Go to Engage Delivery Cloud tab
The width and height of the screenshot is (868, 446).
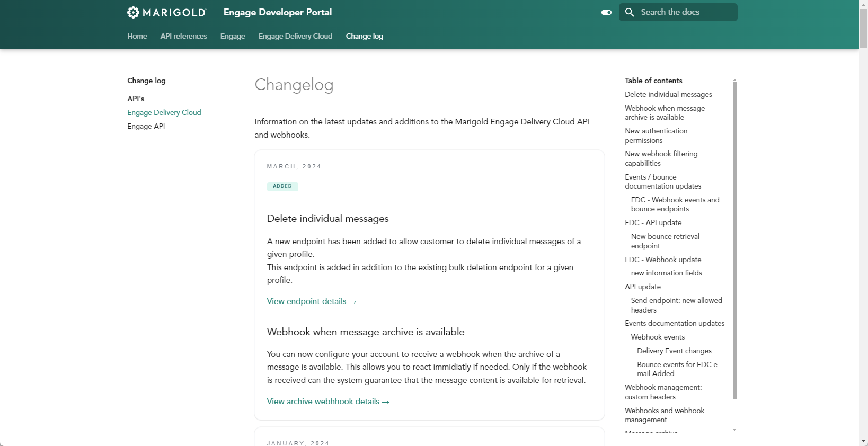click(x=295, y=36)
